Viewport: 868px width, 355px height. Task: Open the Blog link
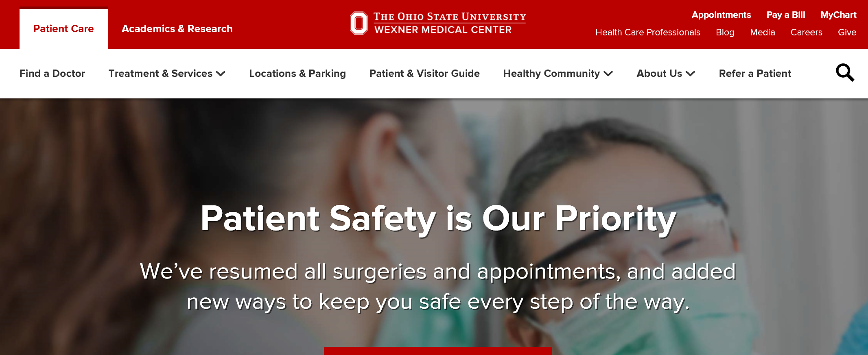click(x=725, y=33)
